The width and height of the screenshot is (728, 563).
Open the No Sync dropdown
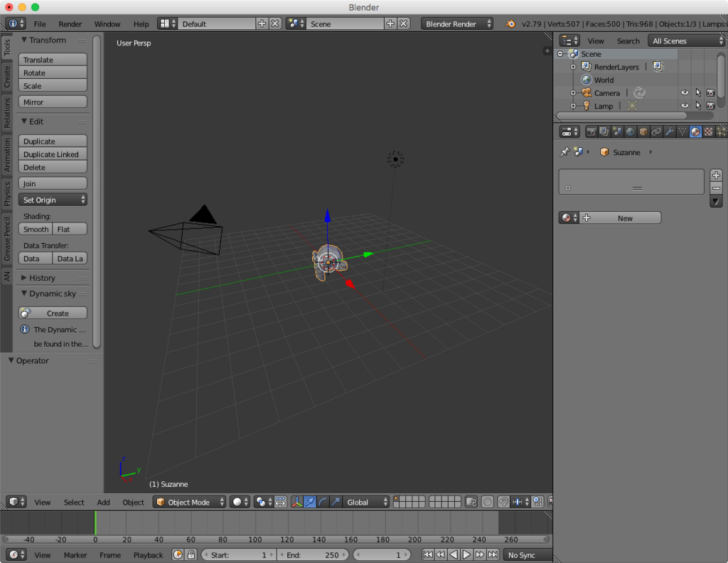click(528, 554)
